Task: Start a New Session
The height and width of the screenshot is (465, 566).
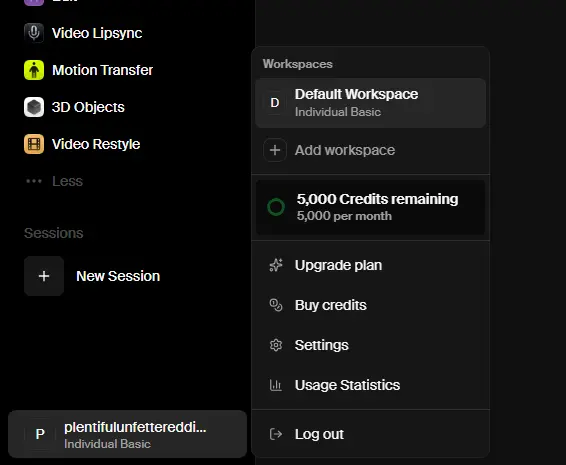Action: pyautogui.click(x=92, y=276)
